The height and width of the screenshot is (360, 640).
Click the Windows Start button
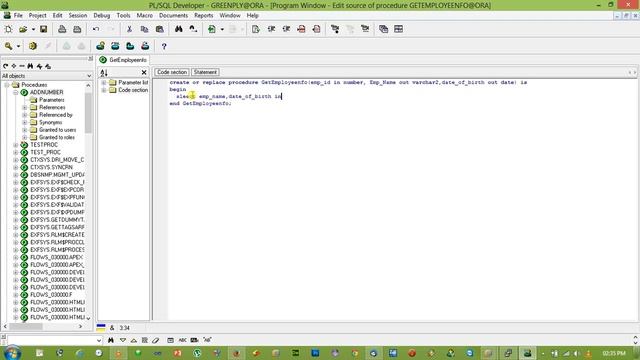click(x=12, y=353)
